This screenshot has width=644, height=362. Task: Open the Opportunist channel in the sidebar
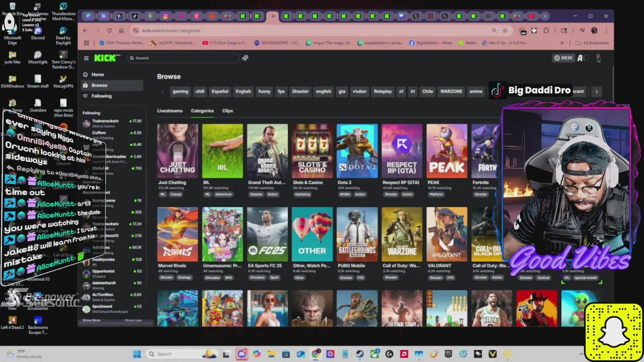coord(112,273)
